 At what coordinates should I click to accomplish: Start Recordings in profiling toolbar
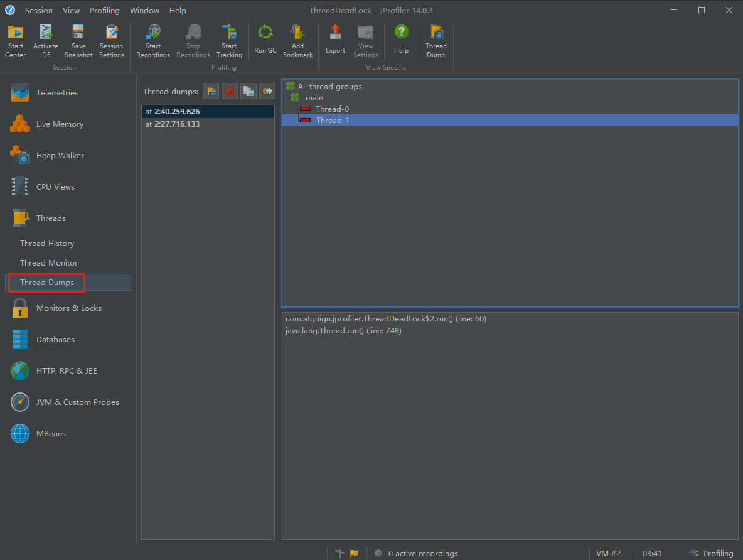click(x=153, y=41)
